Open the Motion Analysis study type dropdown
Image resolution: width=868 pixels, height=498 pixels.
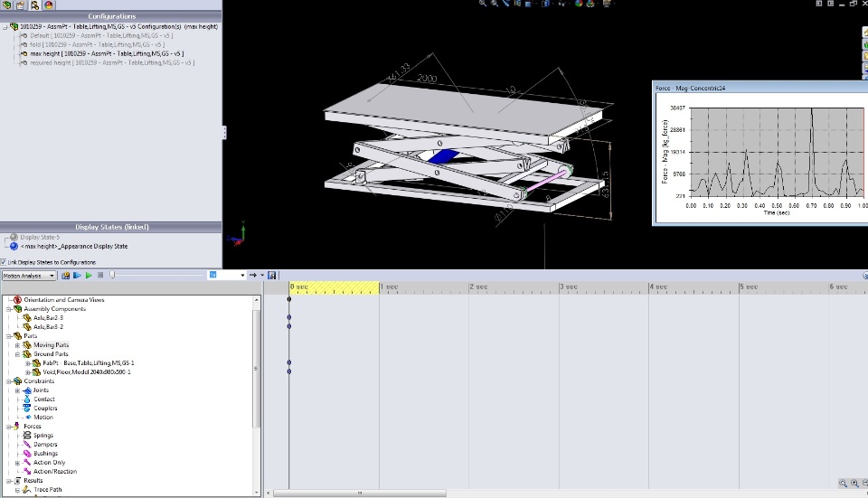29,276
